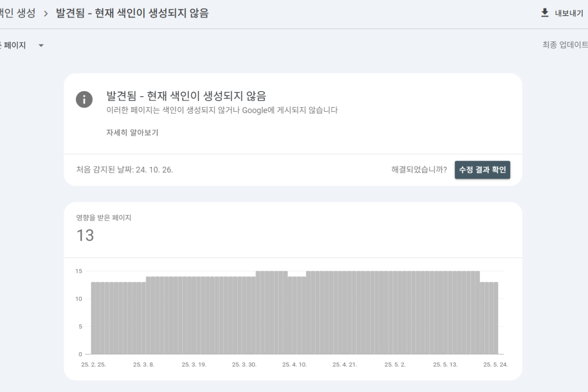Open the 페이지 filter dropdown arrow
Image resolution: width=588 pixels, height=392 pixels.
click(41, 46)
